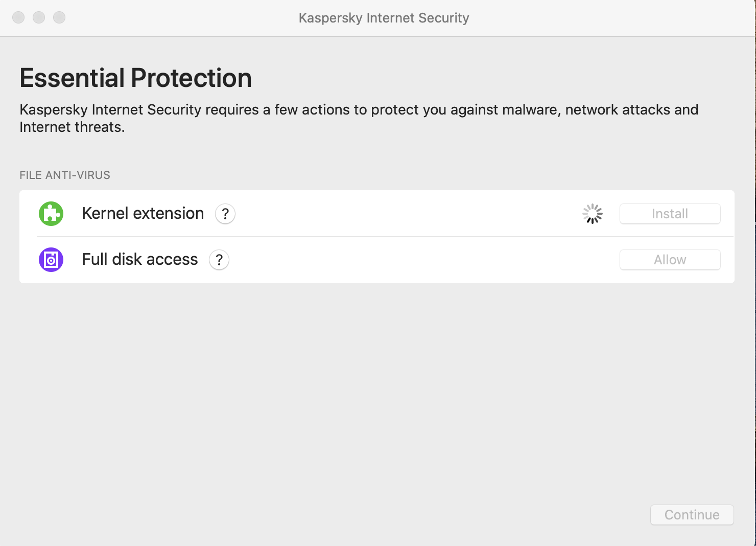Viewport: 756px width, 546px height.
Task: Click the Kaspersky Internet Security window title
Action: (x=384, y=18)
